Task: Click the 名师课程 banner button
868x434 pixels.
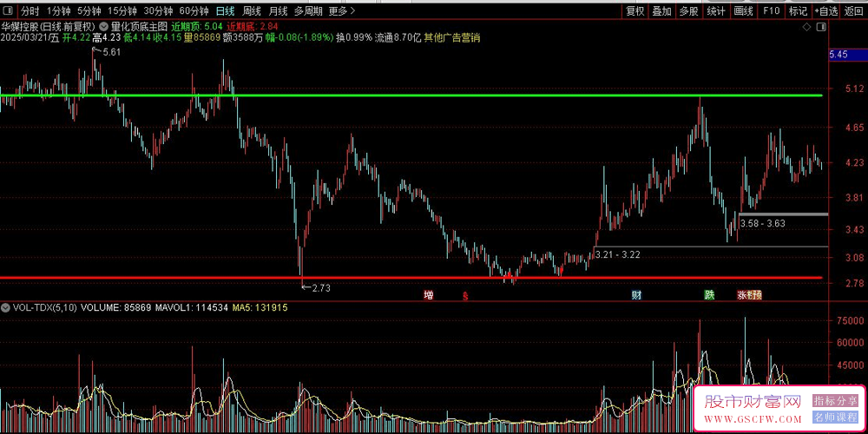Action: click(x=835, y=418)
